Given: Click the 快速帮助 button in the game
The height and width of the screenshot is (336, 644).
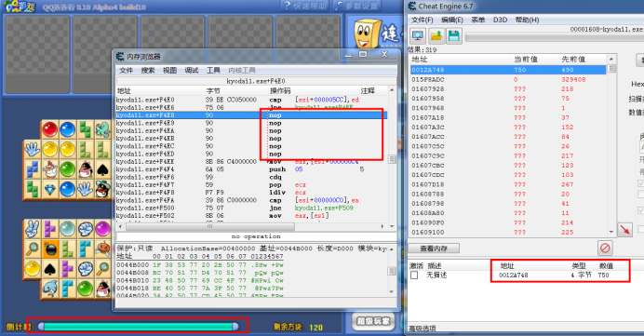Looking at the screenshot, I should 304,6.
